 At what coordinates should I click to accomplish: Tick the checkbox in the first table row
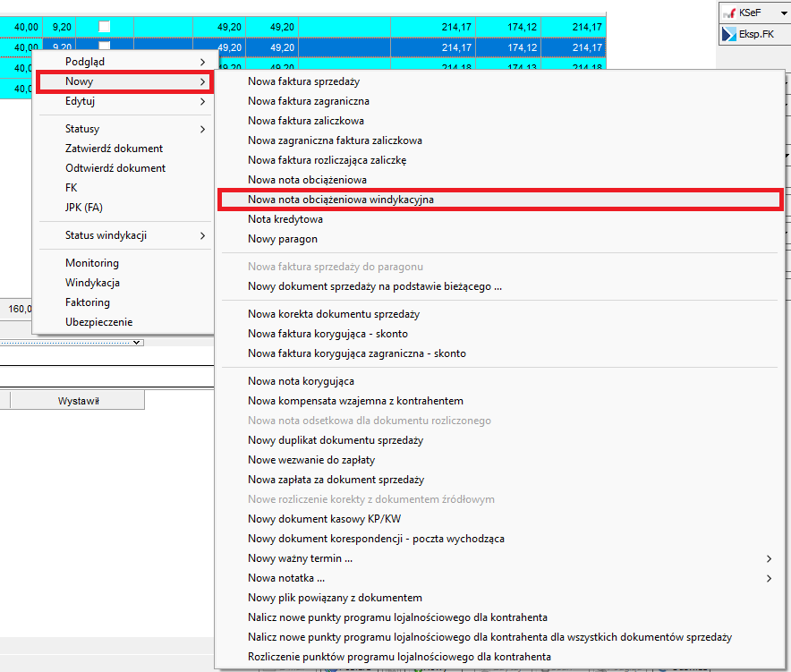[104, 27]
